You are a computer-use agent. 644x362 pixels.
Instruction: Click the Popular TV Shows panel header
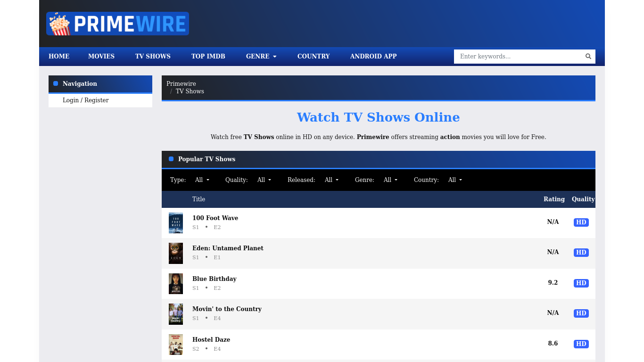[x=379, y=159]
